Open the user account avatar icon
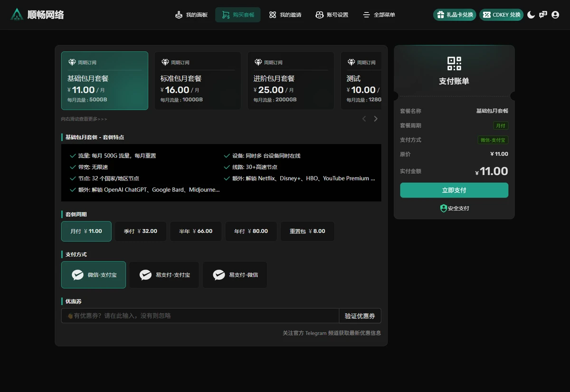The image size is (570, 392). click(x=555, y=15)
